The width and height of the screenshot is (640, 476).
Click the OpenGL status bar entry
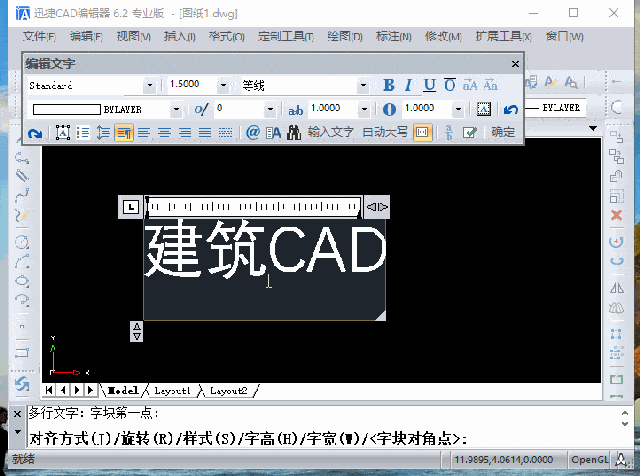[x=589, y=460]
